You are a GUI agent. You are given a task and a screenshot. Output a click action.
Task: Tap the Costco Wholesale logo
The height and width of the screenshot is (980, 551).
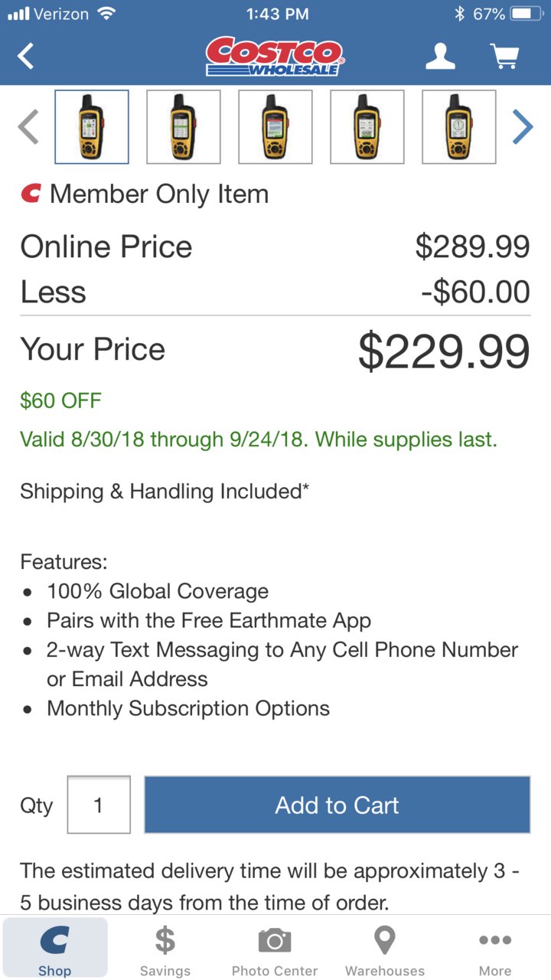pyautogui.click(x=275, y=57)
